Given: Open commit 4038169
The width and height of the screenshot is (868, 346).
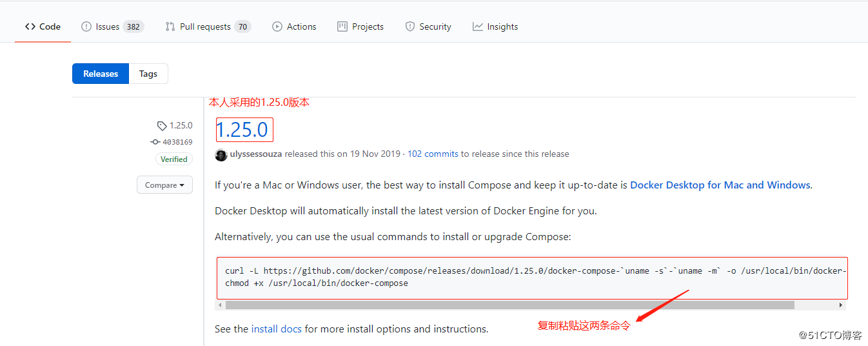Looking at the screenshot, I should click(x=177, y=142).
